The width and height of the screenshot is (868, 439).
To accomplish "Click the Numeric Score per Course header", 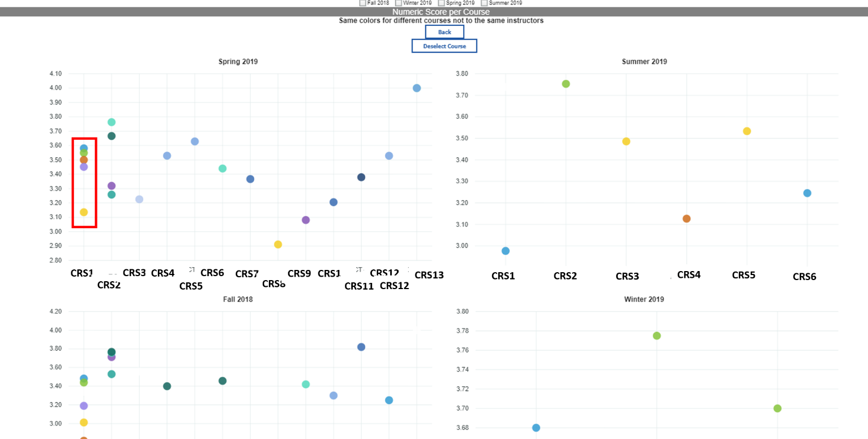I will (441, 12).
